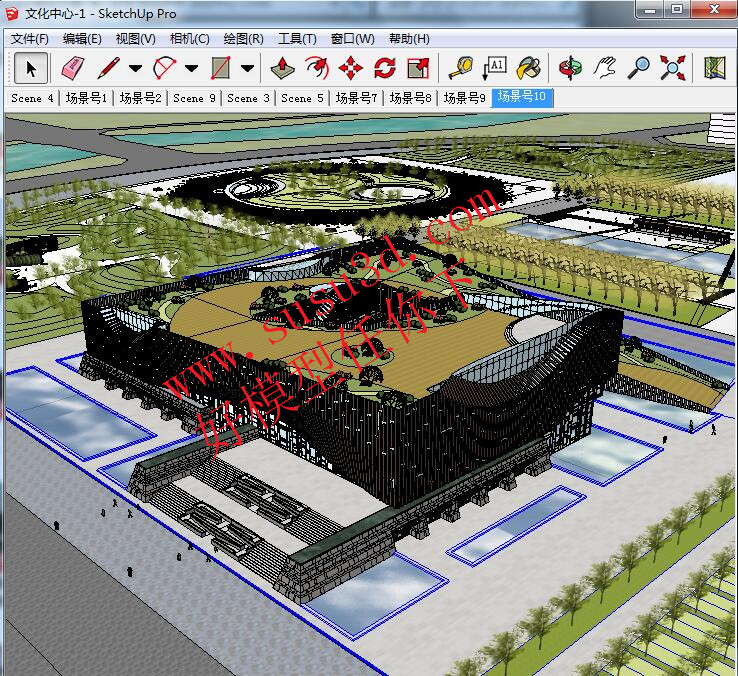Screen dimensions: 738x676
Task: Select the Move tool
Action: (351, 68)
